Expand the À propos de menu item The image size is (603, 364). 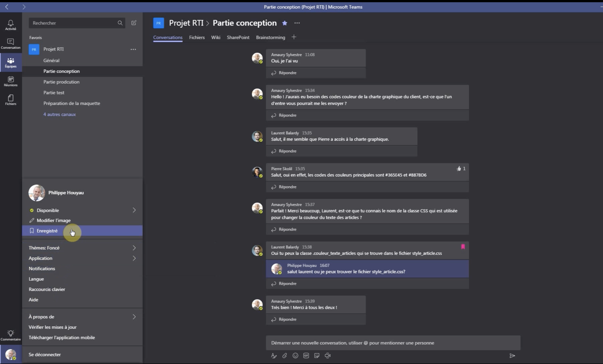[134, 316]
